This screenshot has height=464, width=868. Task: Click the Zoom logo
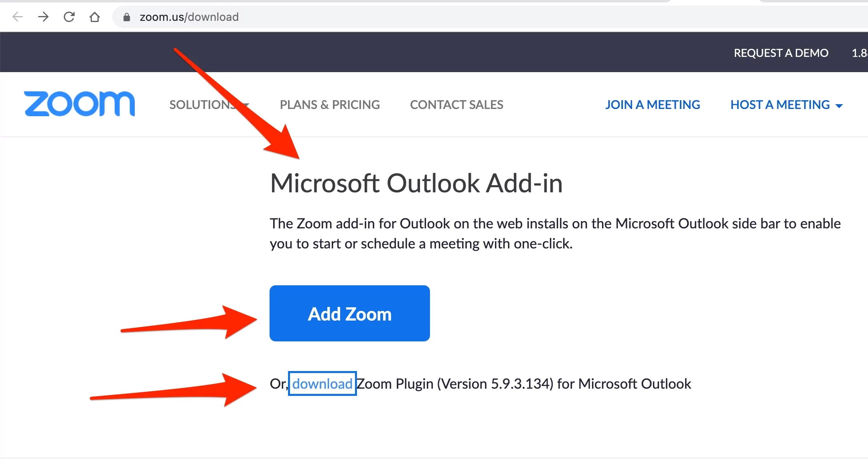point(79,104)
